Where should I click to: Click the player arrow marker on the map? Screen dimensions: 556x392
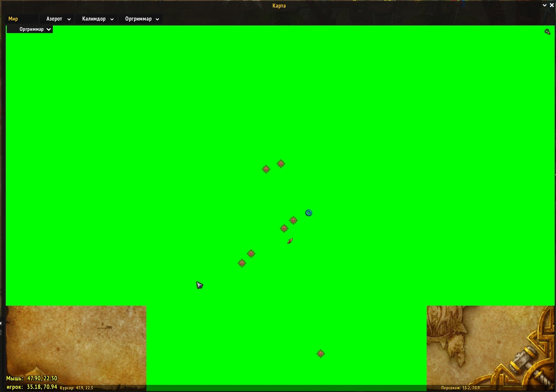[290, 241]
